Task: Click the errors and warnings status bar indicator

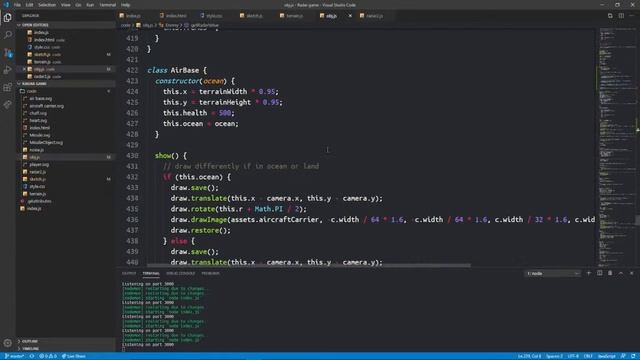Action: point(48,356)
